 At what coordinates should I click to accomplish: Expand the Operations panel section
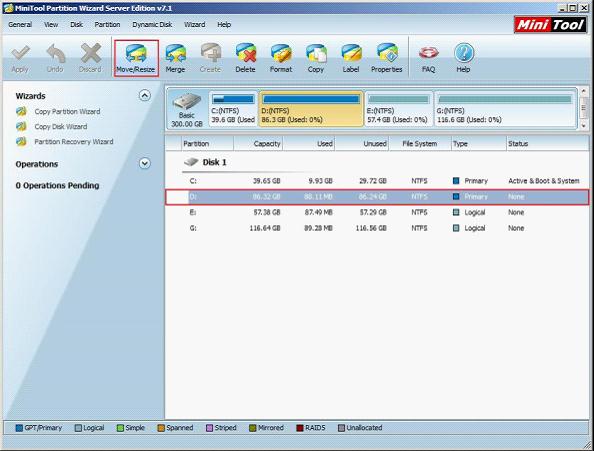pos(145,163)
